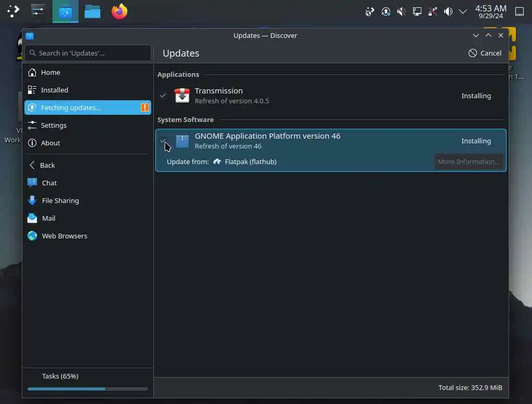This screenshot has height=404, width=532.
Task: Open the Chat category
Action: coord(87,183)
